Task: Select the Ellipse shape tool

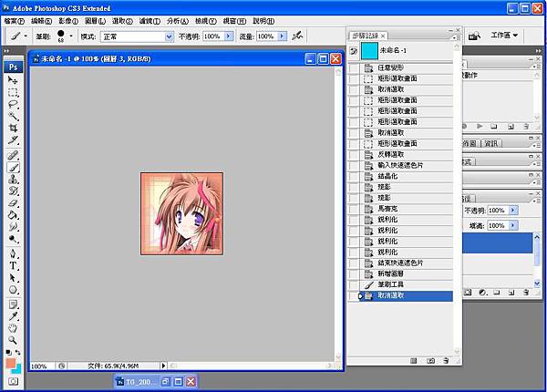Action: point(13,290)
